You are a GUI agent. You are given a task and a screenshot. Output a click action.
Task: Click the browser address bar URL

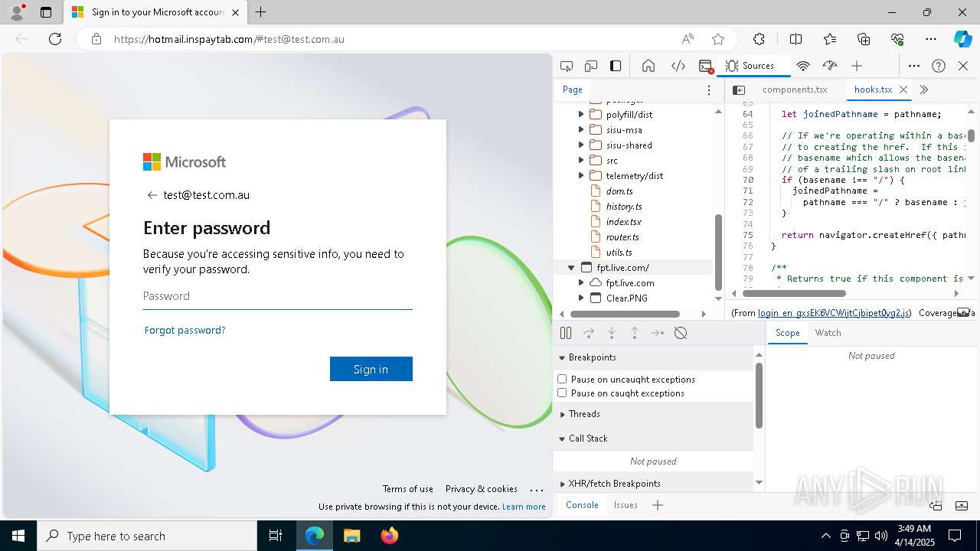click(230, 39)
